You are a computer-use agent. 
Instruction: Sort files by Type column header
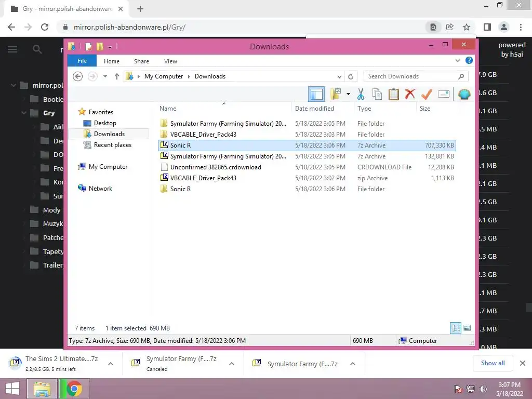tap(385, 108)
